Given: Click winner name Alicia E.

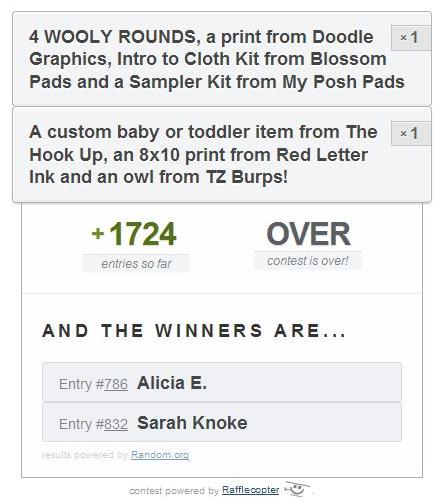Looking at the screenshot, I should pyautogui.click(x=172, y=383).
